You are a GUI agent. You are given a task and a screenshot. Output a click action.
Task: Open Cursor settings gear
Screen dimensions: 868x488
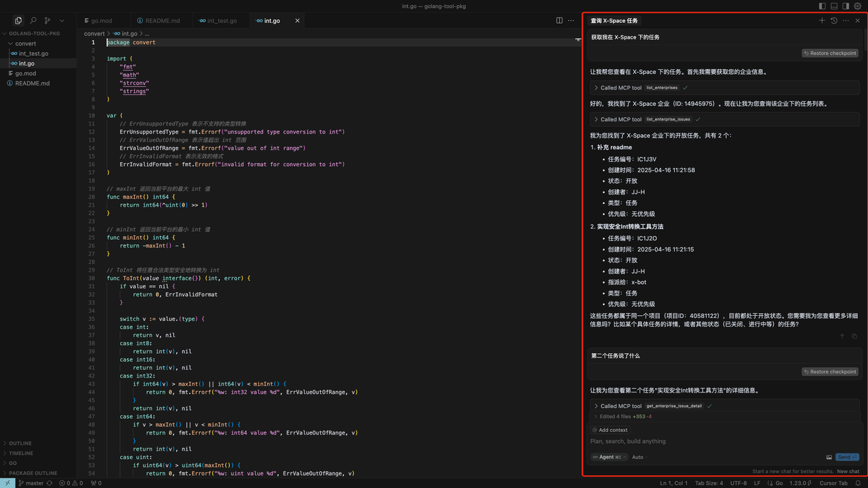point(858,6)
